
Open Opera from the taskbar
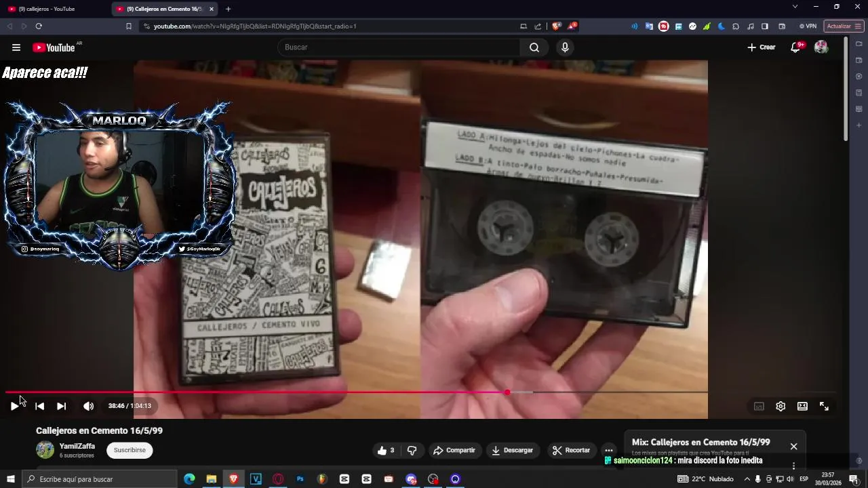coord(278,479)
